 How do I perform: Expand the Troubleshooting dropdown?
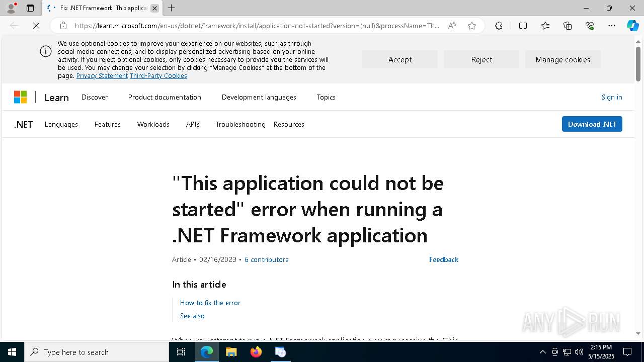240,124
